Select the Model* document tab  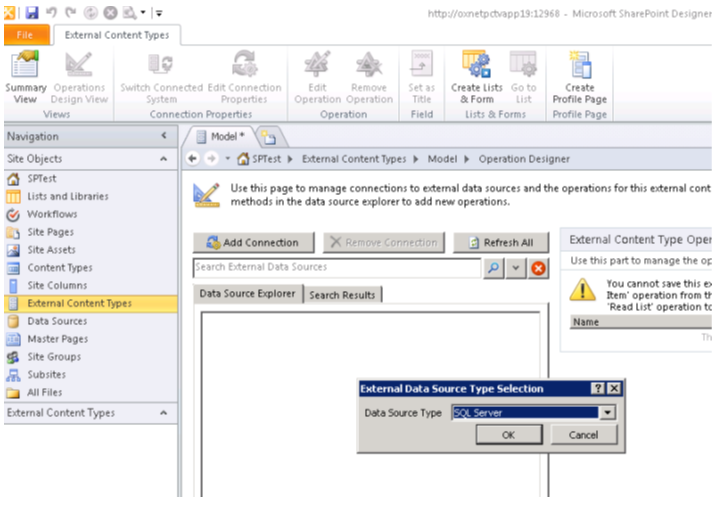[220, 136]
